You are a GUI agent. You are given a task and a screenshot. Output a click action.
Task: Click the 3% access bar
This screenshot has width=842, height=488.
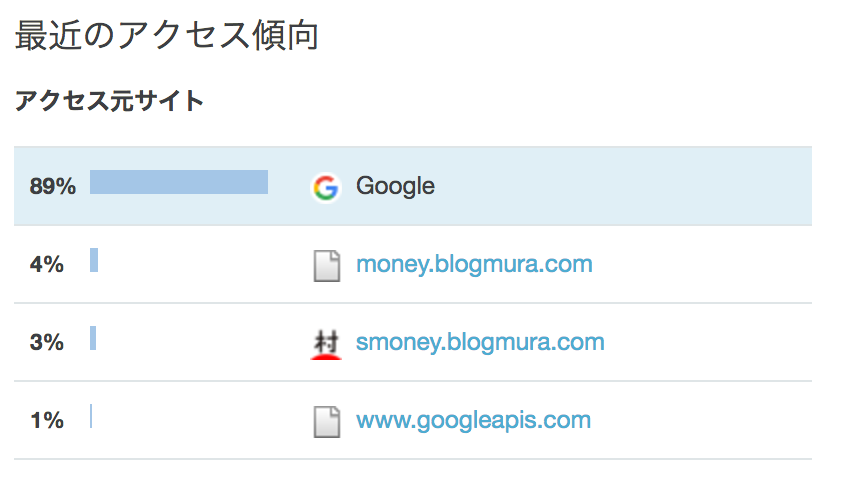[x=93, y=338]
